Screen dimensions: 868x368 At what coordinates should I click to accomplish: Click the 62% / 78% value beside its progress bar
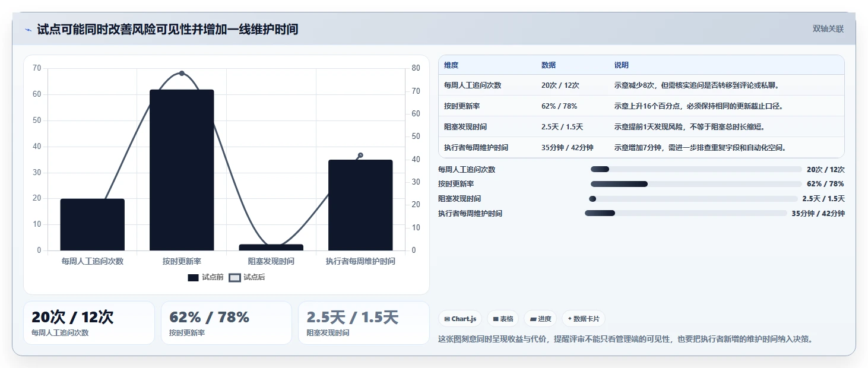point(826,184)
